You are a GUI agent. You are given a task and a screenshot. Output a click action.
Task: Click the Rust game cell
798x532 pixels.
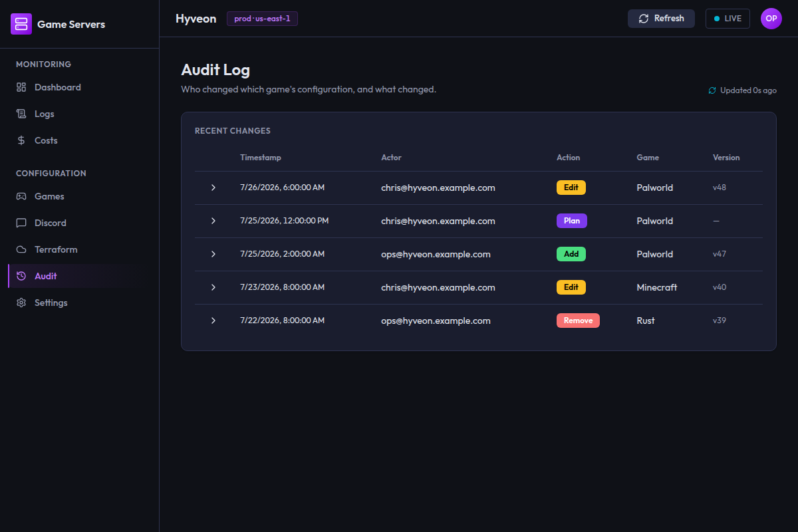(x=646, y=321)
